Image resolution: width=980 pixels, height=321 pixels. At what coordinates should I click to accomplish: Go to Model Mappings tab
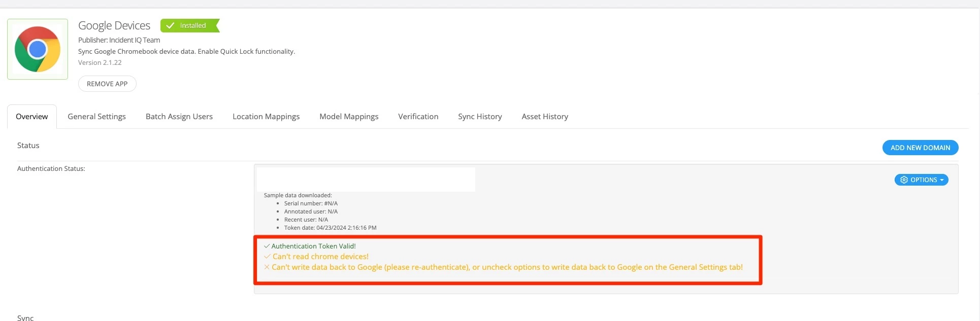(349, 117)
